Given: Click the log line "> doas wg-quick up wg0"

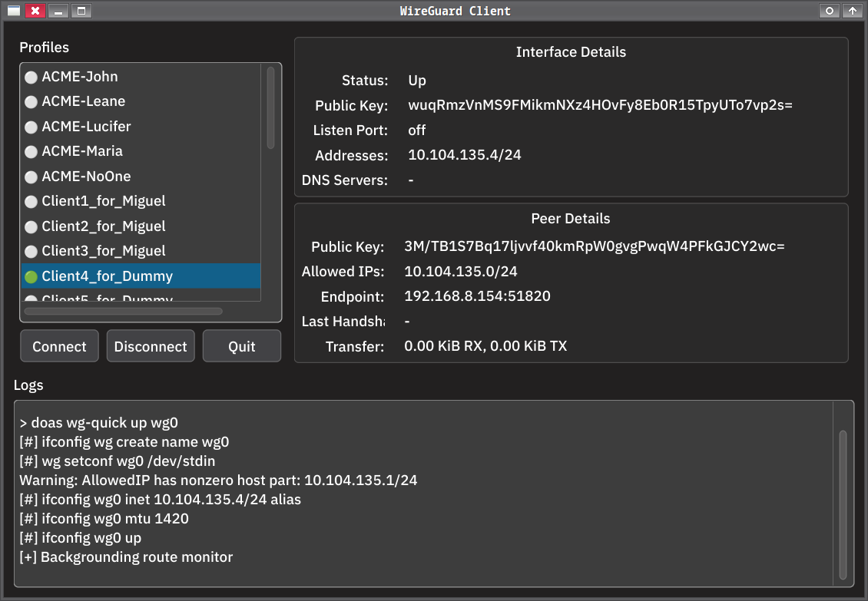Looking at the screenshot, I should 98,423.
